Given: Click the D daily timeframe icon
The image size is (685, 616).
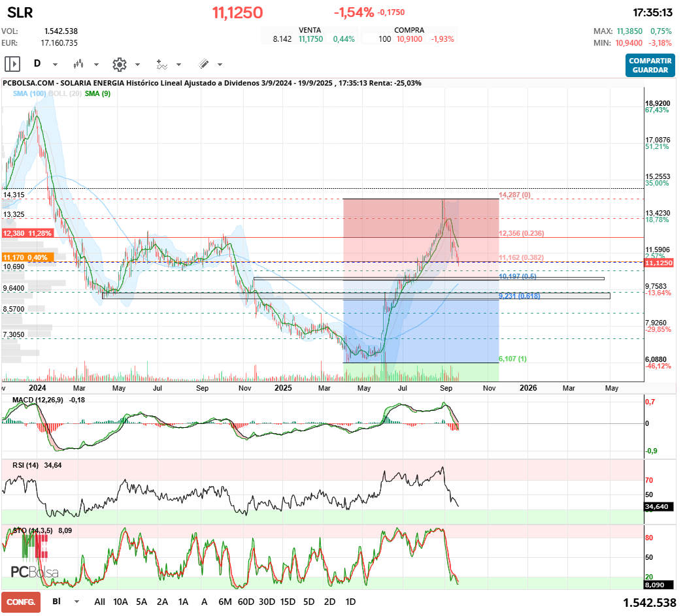Looking at the screenshot, I should click(x=37, y=64).
